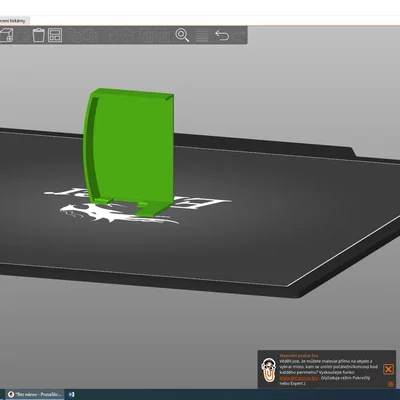This screenshot has width=400, height=400.
Task: Undo the last action with the arrow icon
Action: [222, 35]
